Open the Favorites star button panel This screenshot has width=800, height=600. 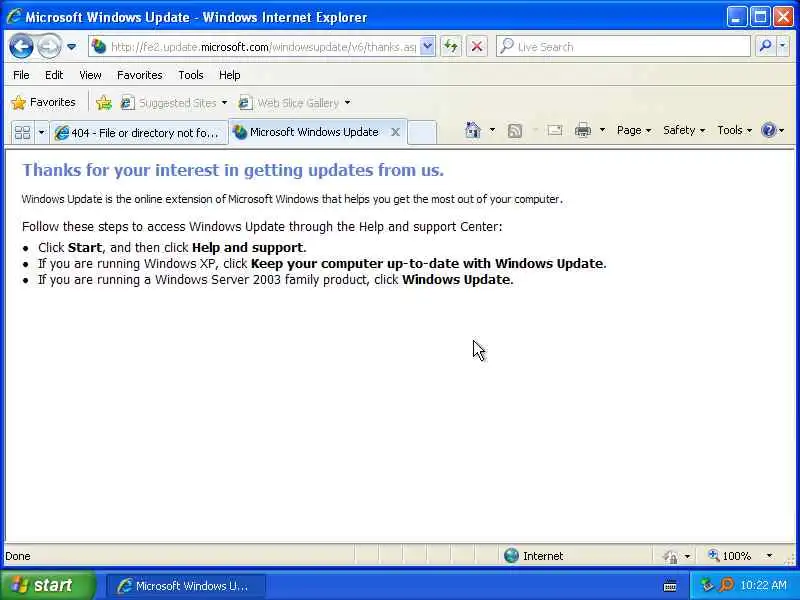coord(43,103)
